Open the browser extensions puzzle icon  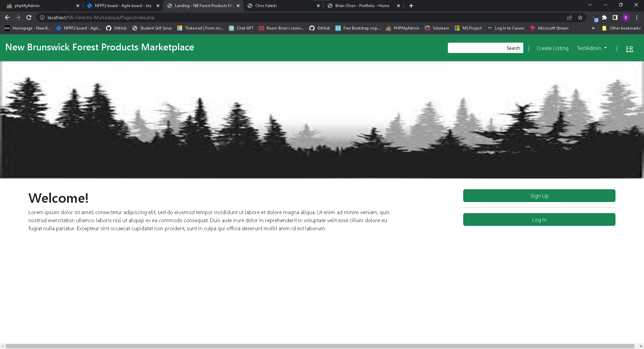[x=604, y=17]
